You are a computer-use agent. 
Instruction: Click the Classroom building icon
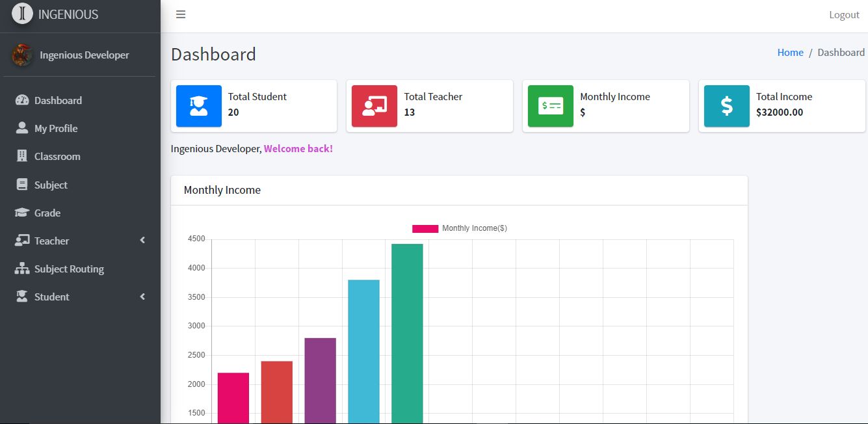coord(22,156)
